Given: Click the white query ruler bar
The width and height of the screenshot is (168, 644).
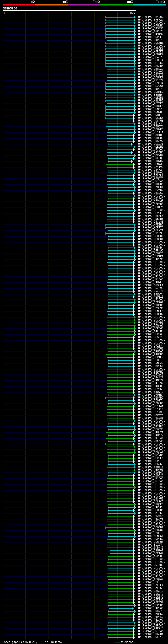Looking at the screenshot, I should coord(69,11).
